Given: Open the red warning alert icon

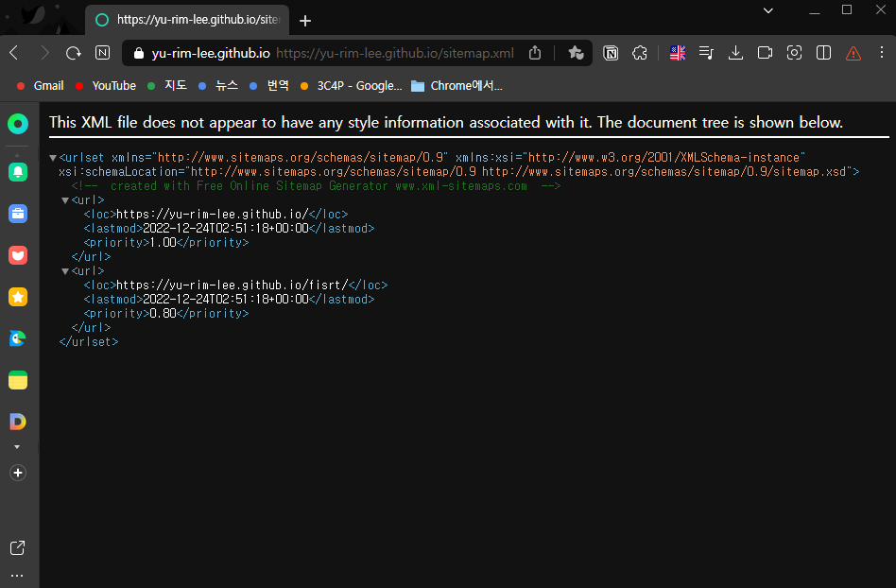Looking at the screenshot, I should pos(853,54).
